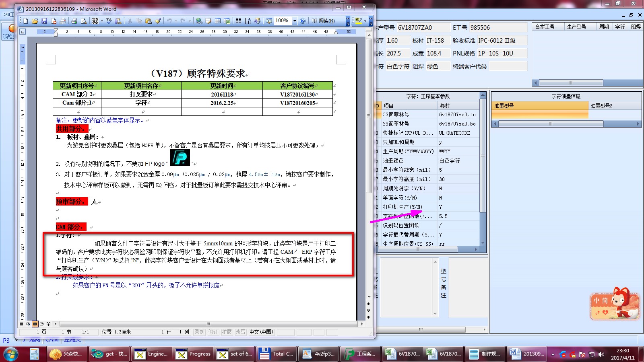The height and width of the screenshot is (362, 644).
Task: Toggle 录制 macro recording in status bar
Action: (x=199, y=332)
